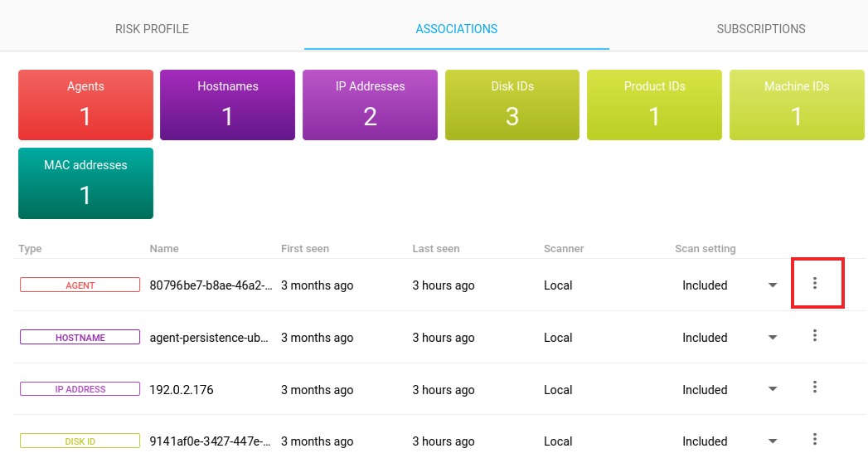Viewport: 868px width, 463px height.
Task: Expand the scan setting dropdown for the IP ADDRESS row
Action: [x=773, y=390]
